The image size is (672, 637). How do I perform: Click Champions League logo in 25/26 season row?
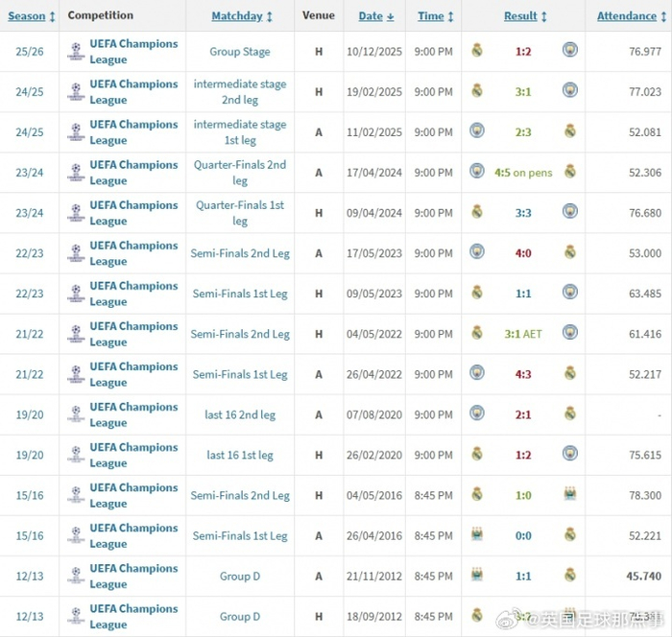click(x=76, y=51)
